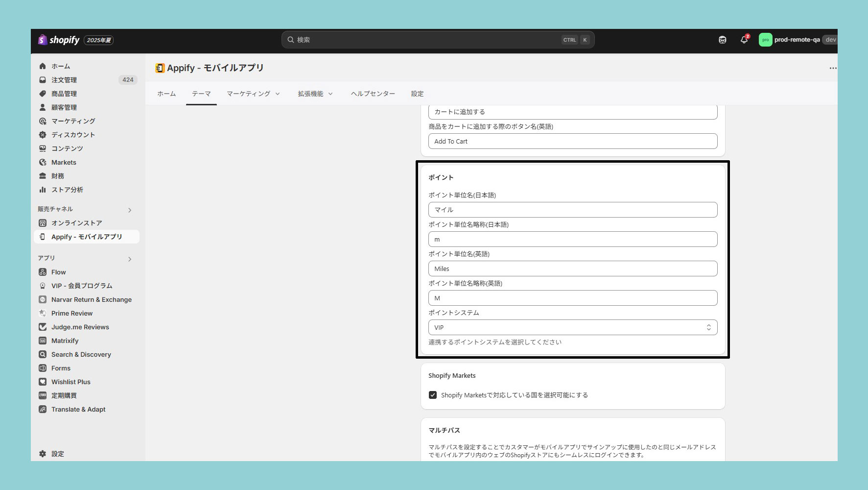Open the point system VIP dropdown
868x490 pixels.
click(x=573, y=327)
